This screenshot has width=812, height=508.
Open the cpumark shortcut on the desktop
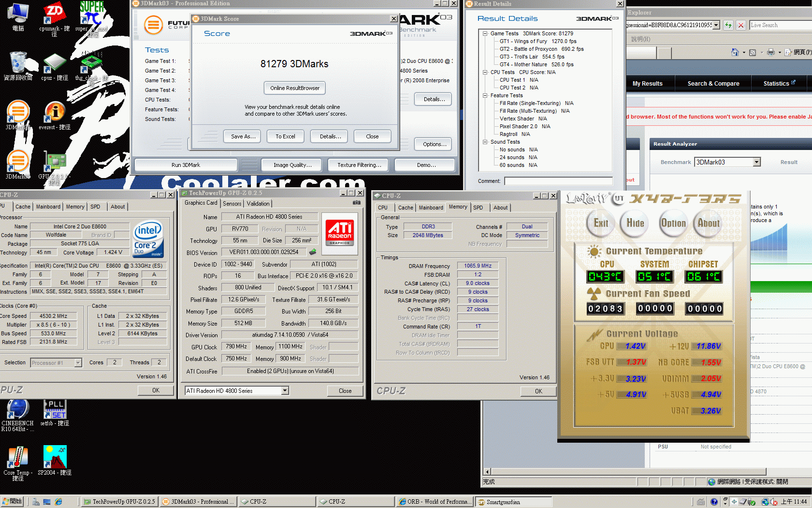pos(54,18)
